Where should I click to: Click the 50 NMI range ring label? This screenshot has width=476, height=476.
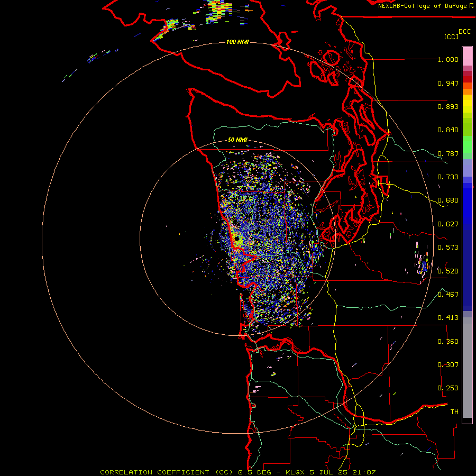[x=237, y=140]
